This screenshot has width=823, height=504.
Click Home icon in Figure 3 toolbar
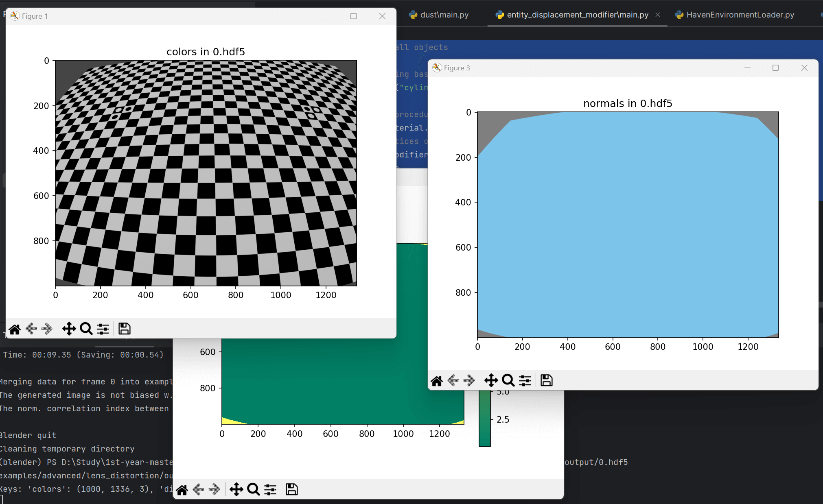click(437, 380)
